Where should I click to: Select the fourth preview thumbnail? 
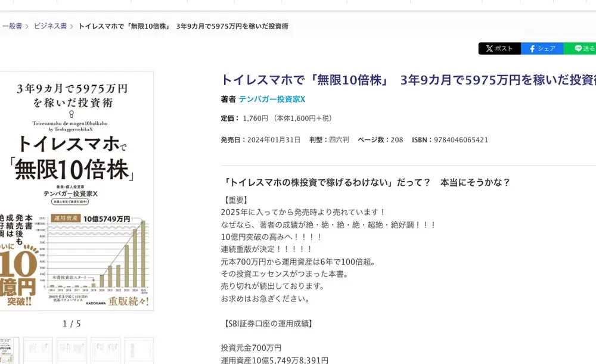click(x=105, y=350)
